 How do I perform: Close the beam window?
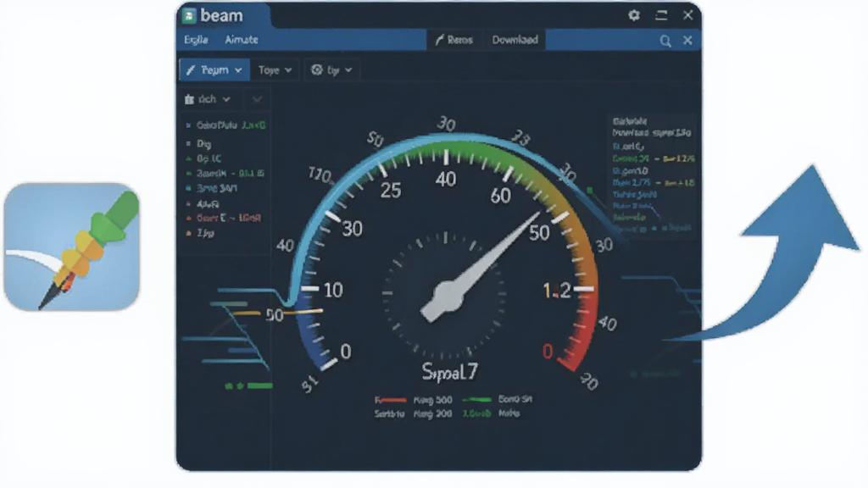tap(687, 15)
